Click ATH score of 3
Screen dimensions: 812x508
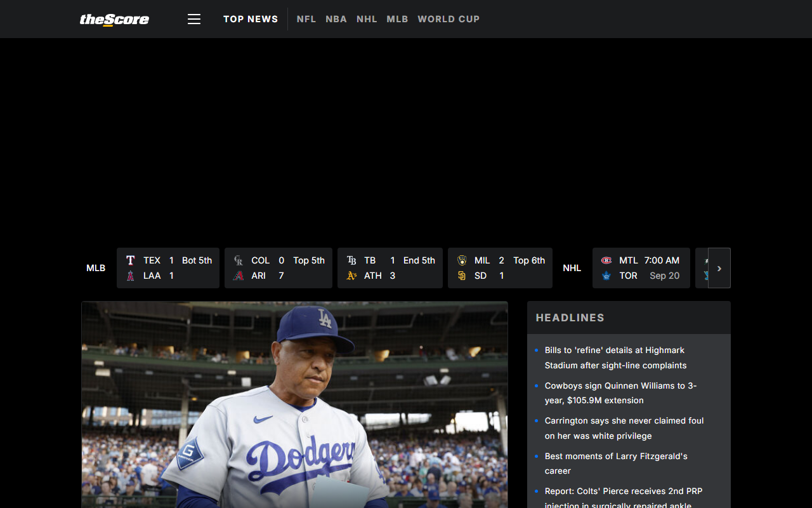(393, 276)
